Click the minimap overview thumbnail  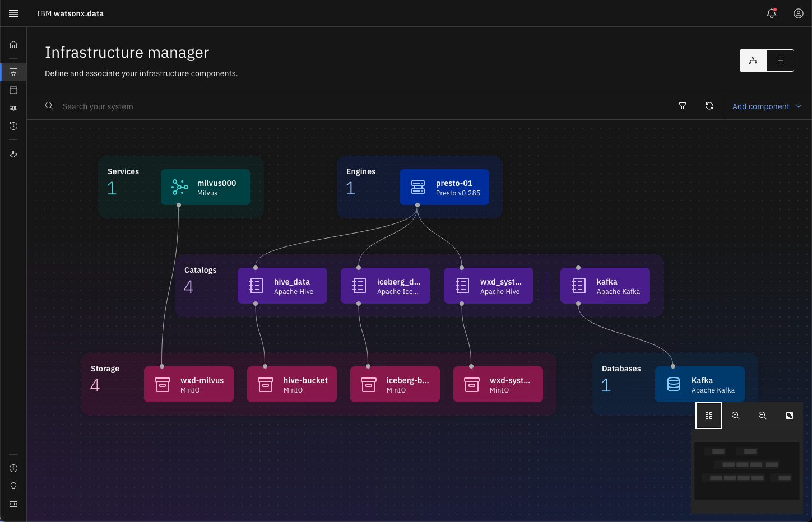point(747,471)
